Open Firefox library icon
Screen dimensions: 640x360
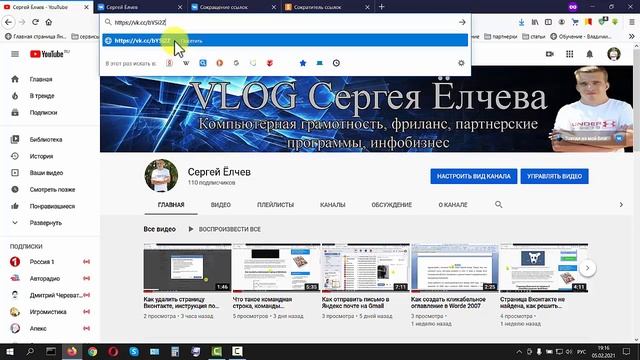[x=535, y=22]
